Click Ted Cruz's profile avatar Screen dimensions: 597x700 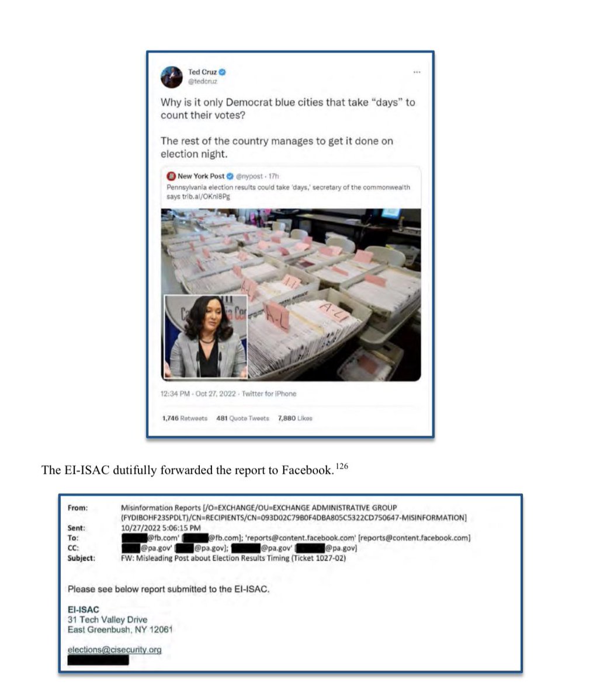(172, 77)
